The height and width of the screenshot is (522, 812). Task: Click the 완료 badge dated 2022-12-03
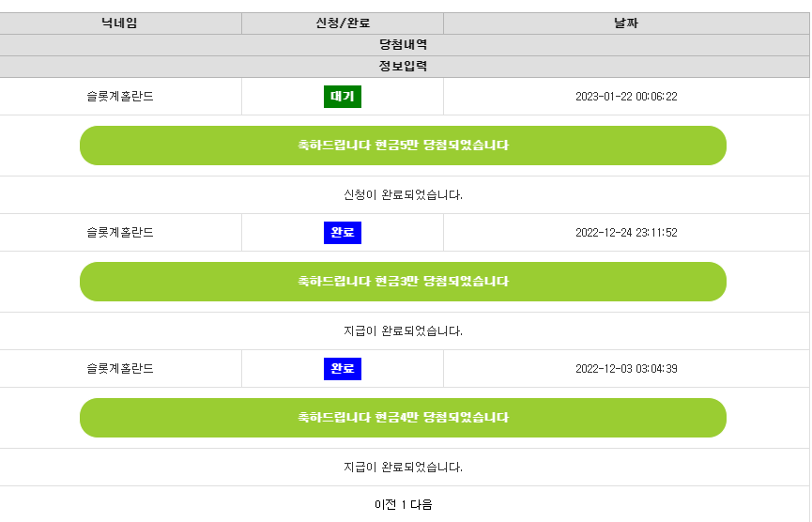343,369
